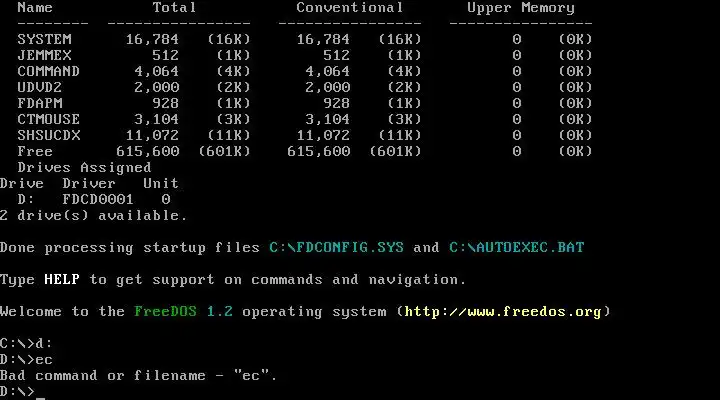Viewport: 720px width, 400px height.
Task: Click the highlighted HELP command word
Action: 62,279
